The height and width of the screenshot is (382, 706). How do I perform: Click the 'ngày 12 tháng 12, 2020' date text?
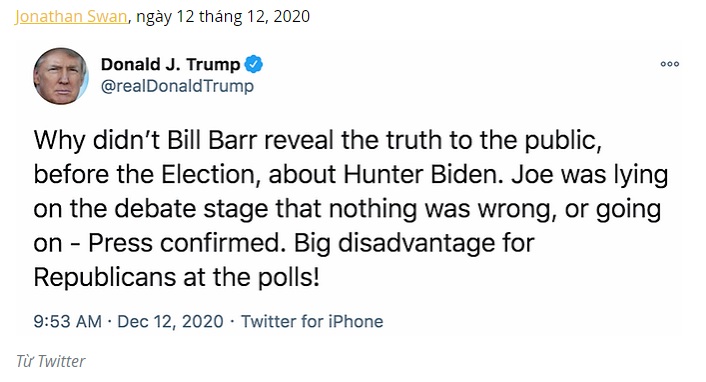223,17
